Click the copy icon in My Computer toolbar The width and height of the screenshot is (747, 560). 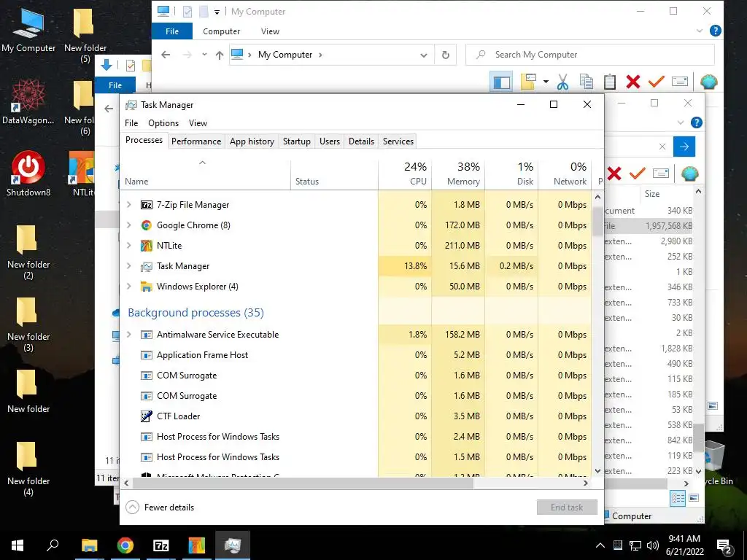pos(587,82)
